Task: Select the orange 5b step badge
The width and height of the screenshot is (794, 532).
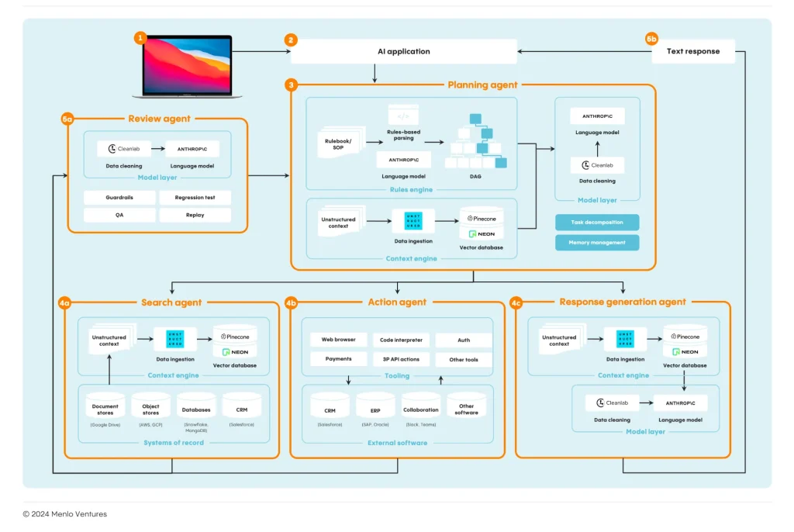Action: click(651, 38)
